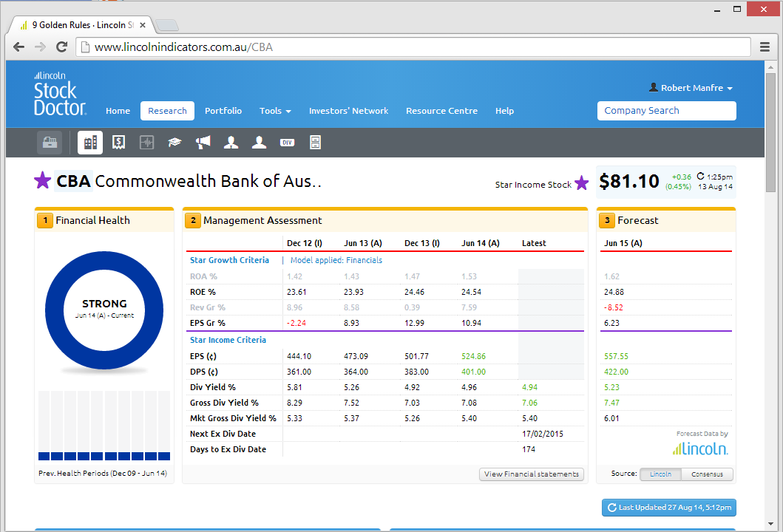Click the Lincoln Stock Doctor logo
Image resolution: width=783 pixels, height=532 pixels.
click(60, 93)
